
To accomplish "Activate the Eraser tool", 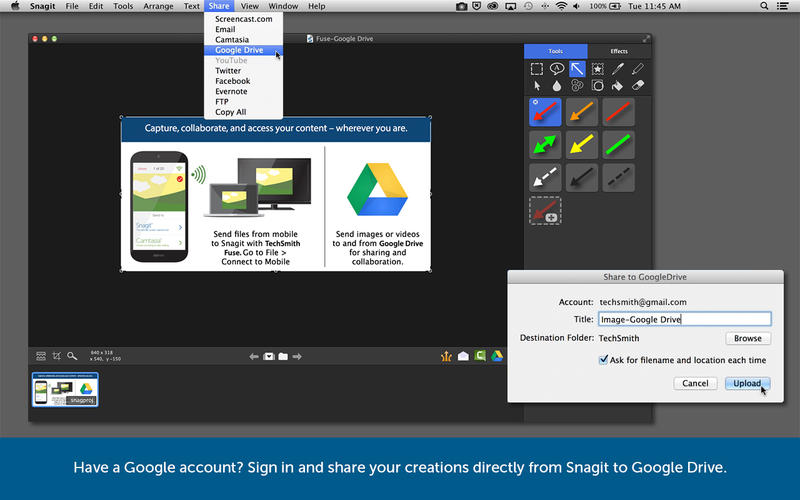I will click(x=638, y=86).
